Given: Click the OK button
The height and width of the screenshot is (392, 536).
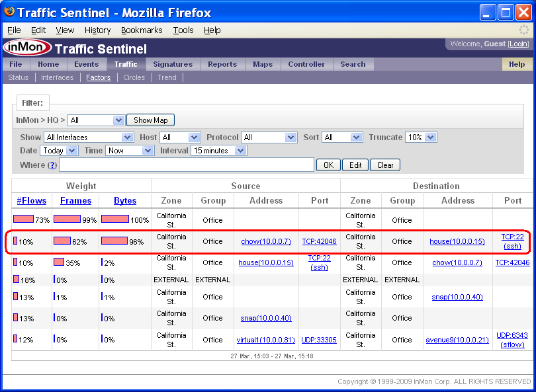Looking at the screenshot, I should click(x=328, y=165).
